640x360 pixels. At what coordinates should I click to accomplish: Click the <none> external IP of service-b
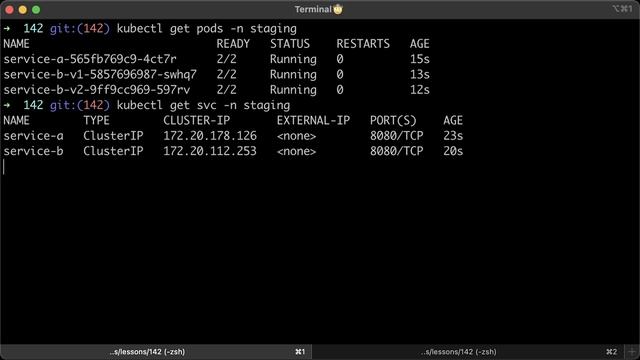tap(296, 151)
